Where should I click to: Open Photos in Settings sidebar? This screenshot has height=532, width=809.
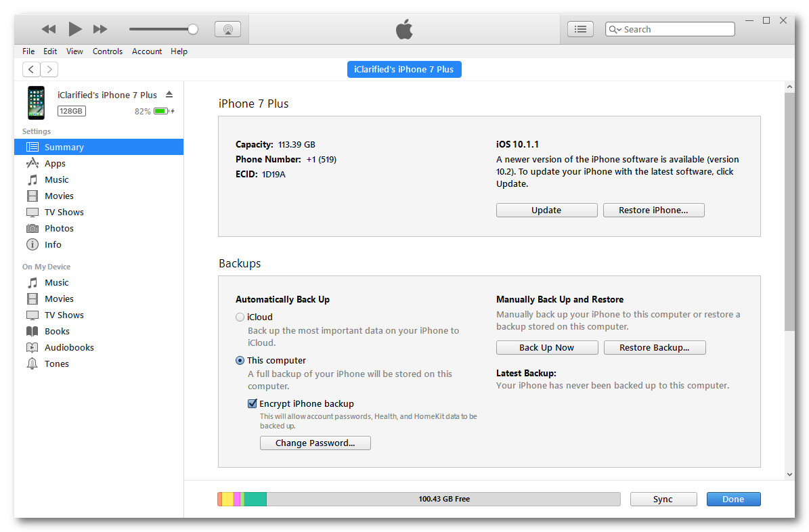pos(59,228)
